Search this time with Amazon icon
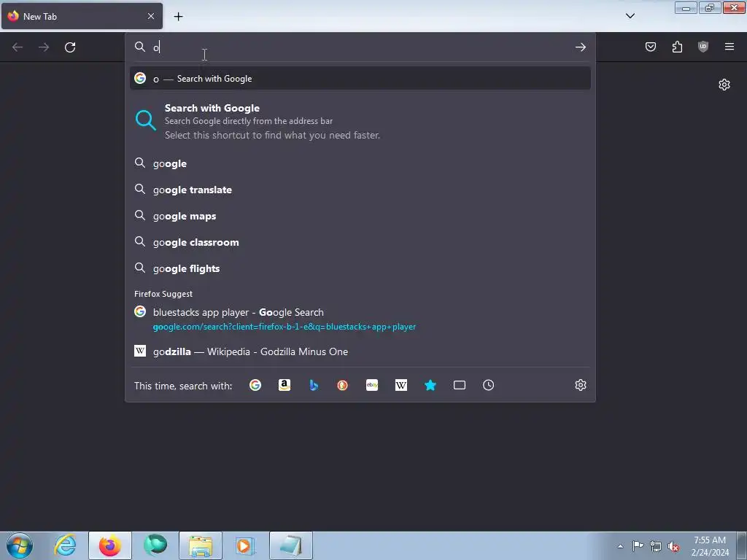 click(285, 385)
